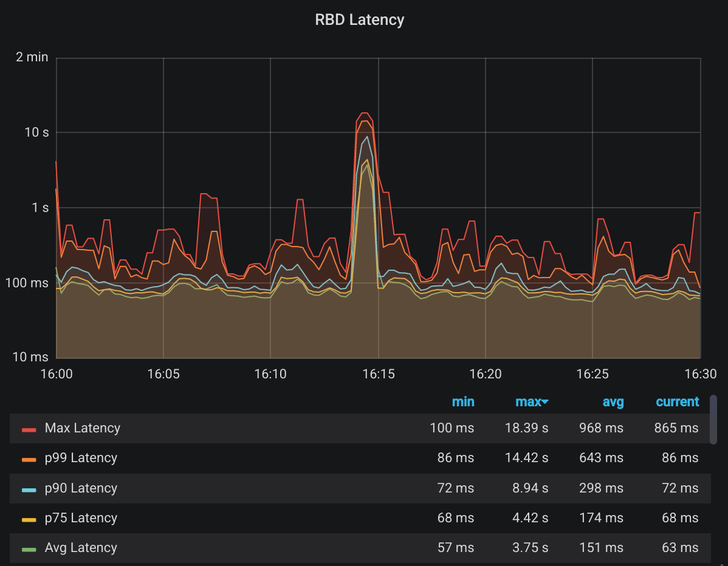Click the 16:05 time axis label
Image resolution: width=728 pixels, height=566 pixels.
pos(163,374)
